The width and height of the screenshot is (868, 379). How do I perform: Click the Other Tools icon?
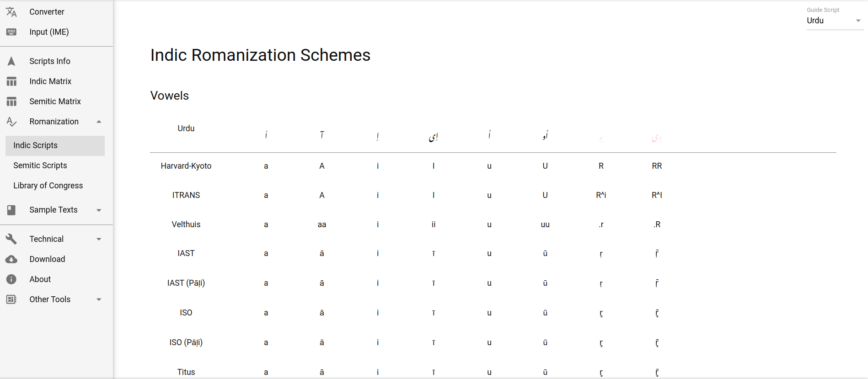[x=11, y=299]
